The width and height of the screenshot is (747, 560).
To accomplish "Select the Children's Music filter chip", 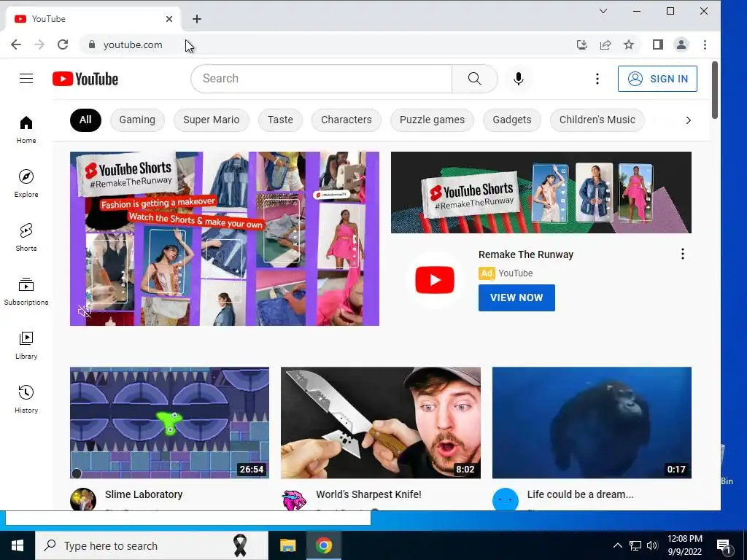I will coord(597,120).
